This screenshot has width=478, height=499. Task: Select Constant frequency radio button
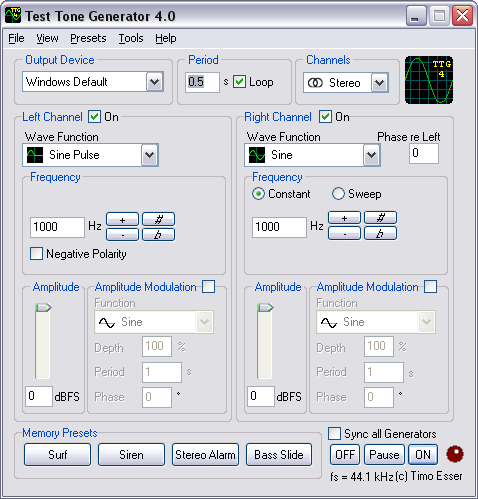coord(258,194)
